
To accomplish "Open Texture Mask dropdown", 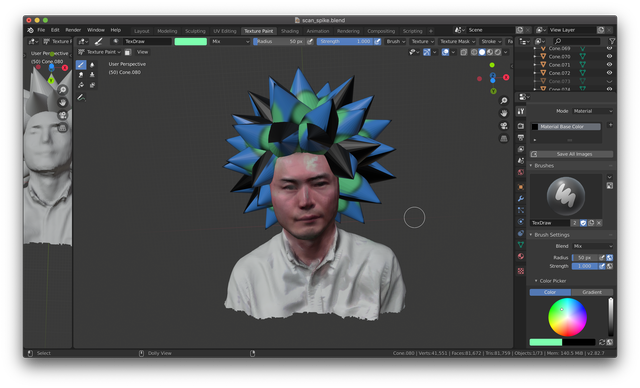I will click(x=457, y=41).
